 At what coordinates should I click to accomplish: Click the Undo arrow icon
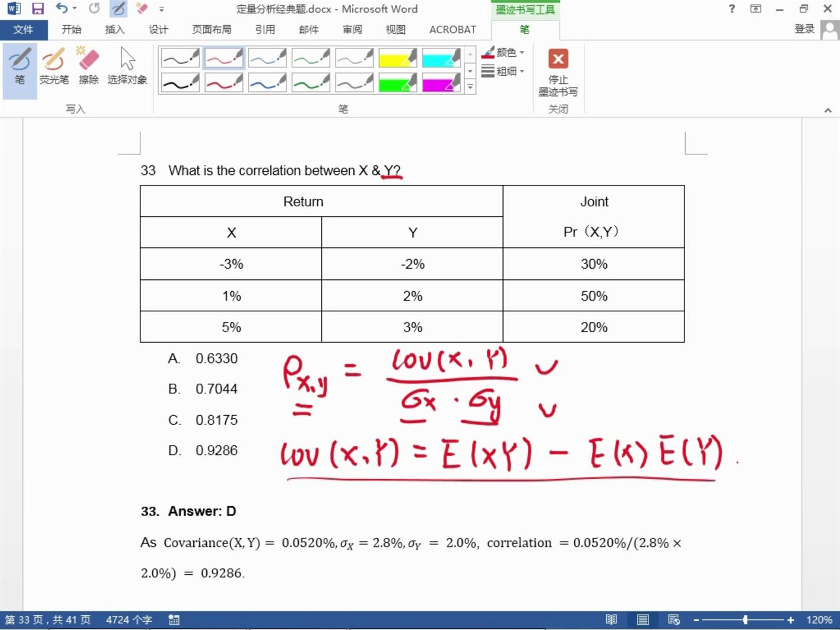pos(62,8)
